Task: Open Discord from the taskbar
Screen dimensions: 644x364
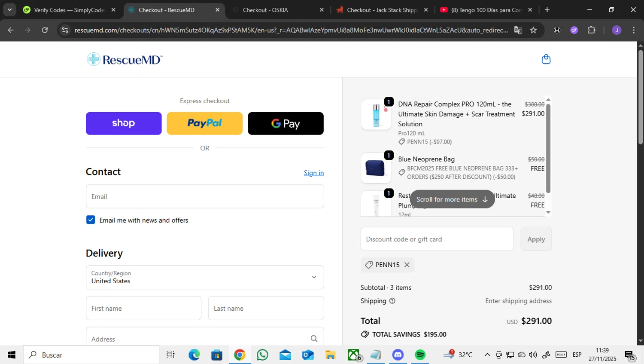Action: coord(398,355)
